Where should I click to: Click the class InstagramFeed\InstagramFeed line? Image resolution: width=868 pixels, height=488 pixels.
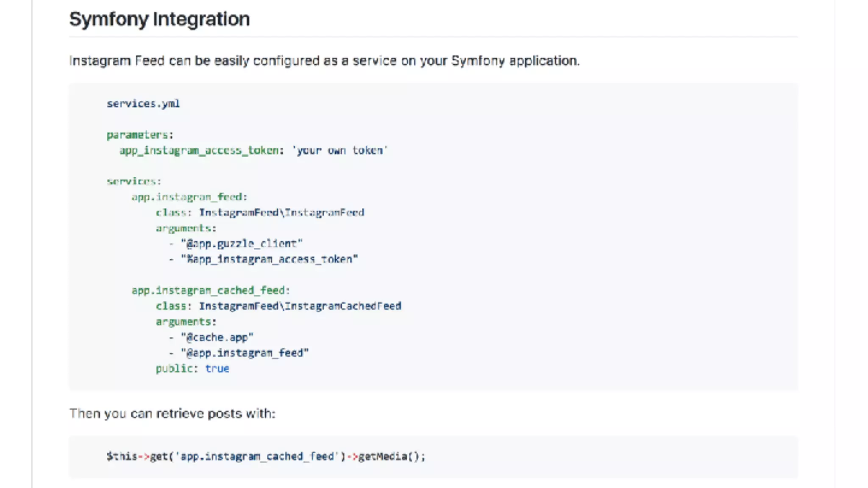[260, 213]
